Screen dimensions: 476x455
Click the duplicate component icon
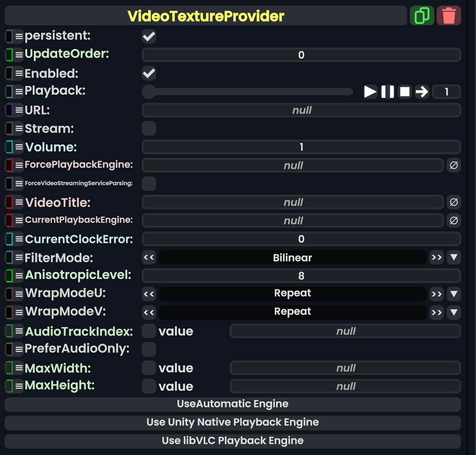pyautogui.click(x=422, y=15)
